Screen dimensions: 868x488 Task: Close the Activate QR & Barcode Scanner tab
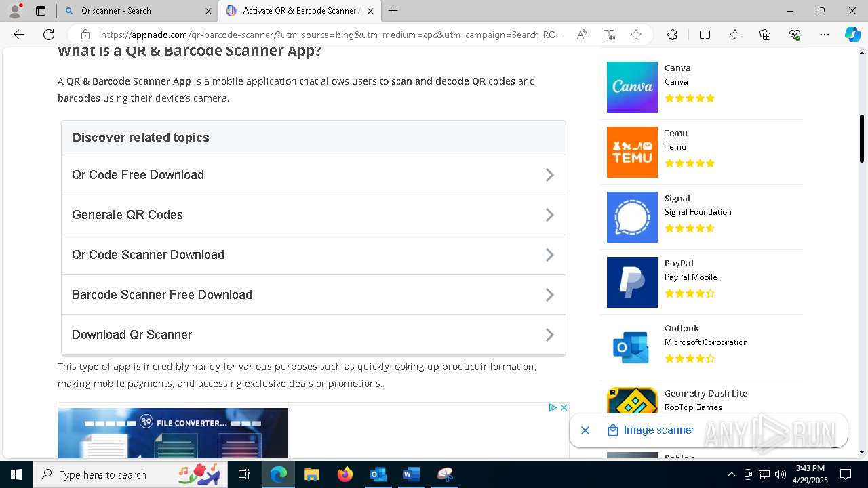tap(370, 11)
